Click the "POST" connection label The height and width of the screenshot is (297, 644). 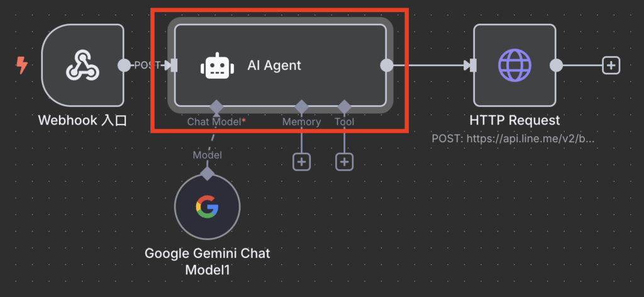(147, 65)
